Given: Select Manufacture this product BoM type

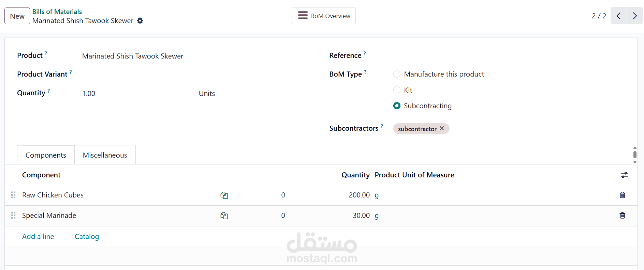Looking at the screenshot, I should [x=397, y=74].
